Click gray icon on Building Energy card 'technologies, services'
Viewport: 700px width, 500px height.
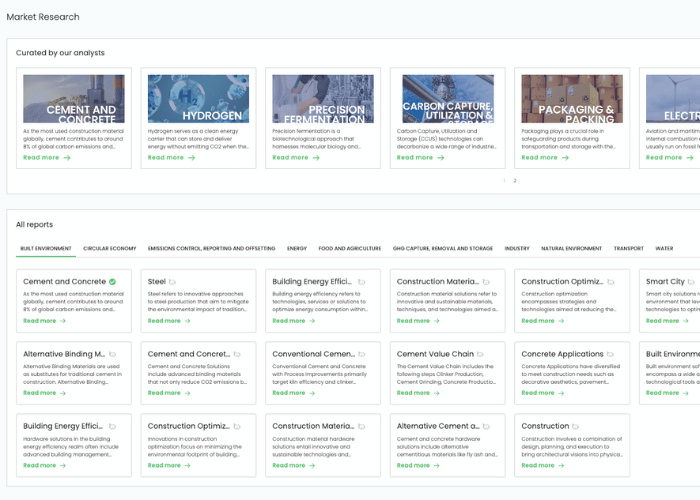(362, 282)
